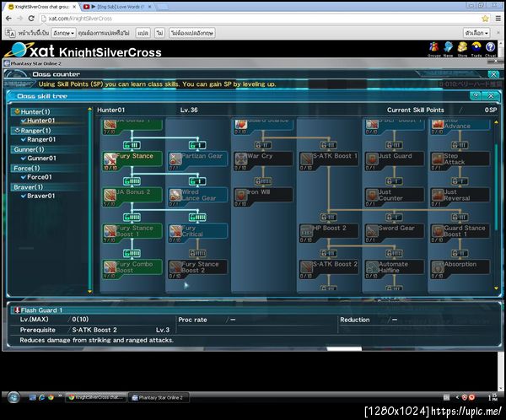Bookmark this page with the star icon

(485, 19)
